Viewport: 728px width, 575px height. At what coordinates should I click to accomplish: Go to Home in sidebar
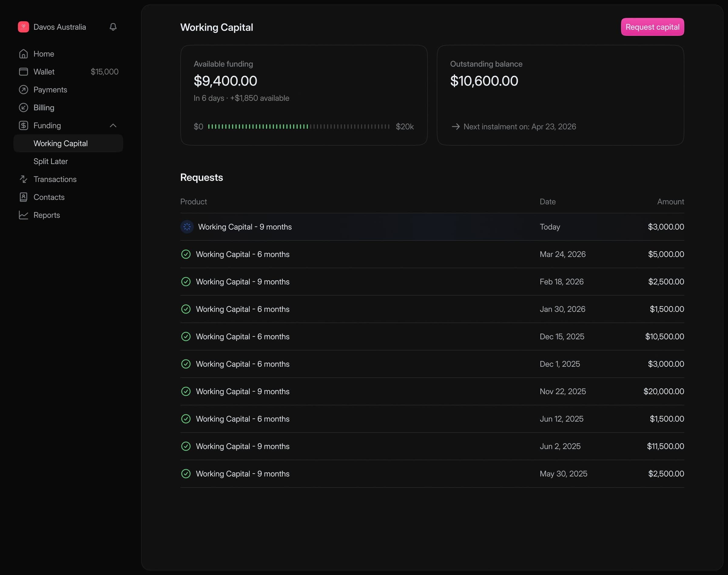click(68, 54)
